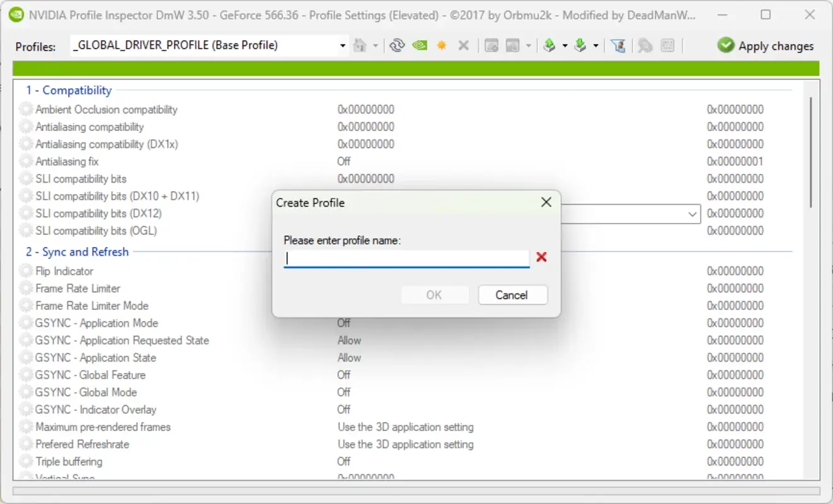
Task: Clear the profile name with the red X icon
Action: tap(542, 257)
